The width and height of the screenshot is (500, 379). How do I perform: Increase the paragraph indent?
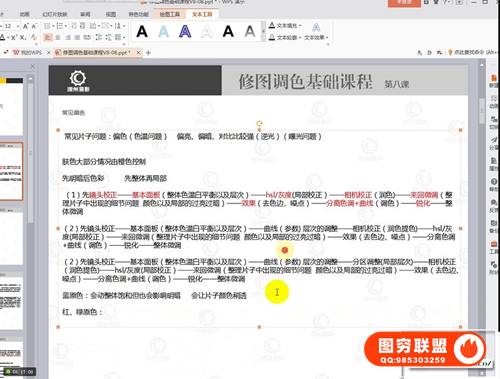[82, 26]
